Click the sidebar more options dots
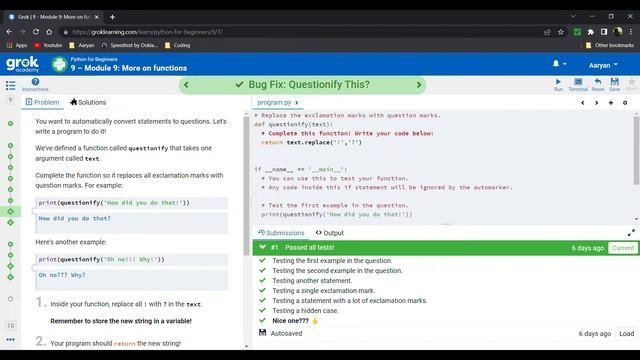This screenshot has height=360, width=640. (11, 340)
